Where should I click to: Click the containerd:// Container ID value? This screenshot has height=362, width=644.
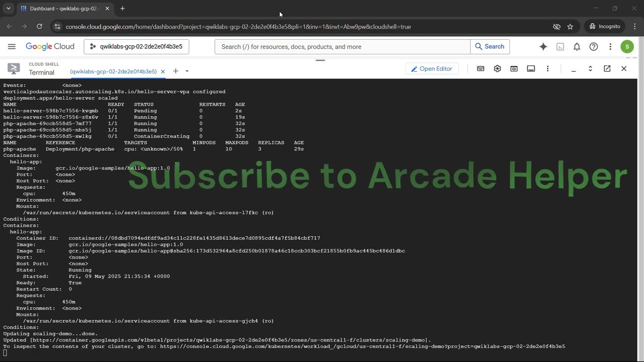pos(194,238)
